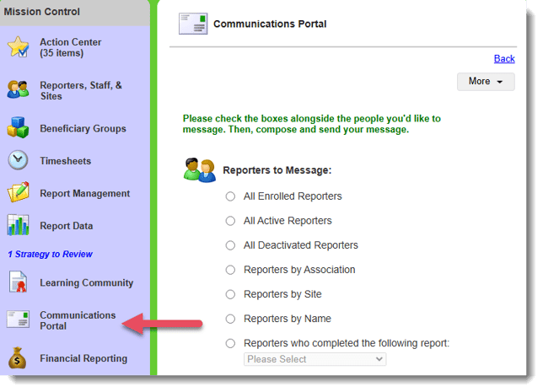Select the Reporters by Site radio button
Viewport: 543px width, 392px height.
(230, 294)
